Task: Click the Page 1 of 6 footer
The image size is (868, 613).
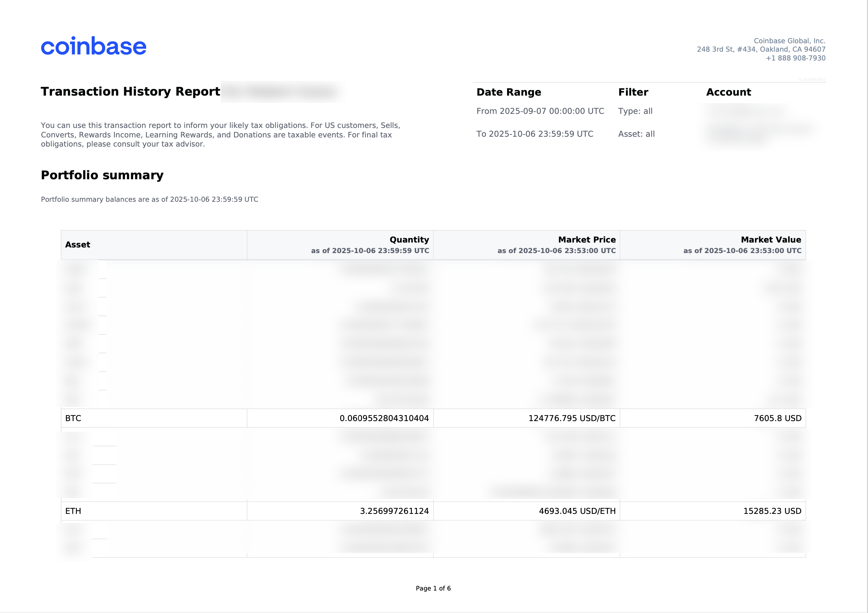Action: [433, 588]
